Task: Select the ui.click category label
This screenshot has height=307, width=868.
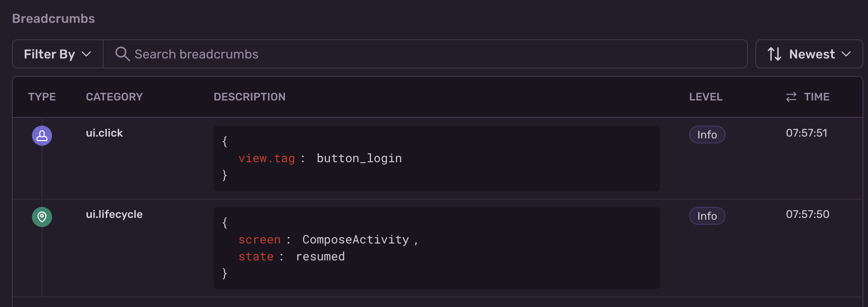Action: point(104,133)
